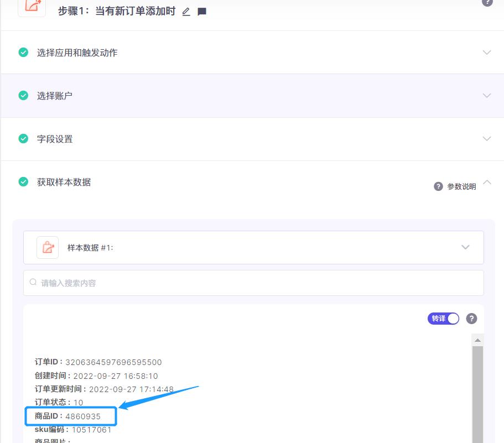Viewport: 504px width, 443px height.
Task: Click the magnifier icon in the search box
Action: (x=33, y=283)
